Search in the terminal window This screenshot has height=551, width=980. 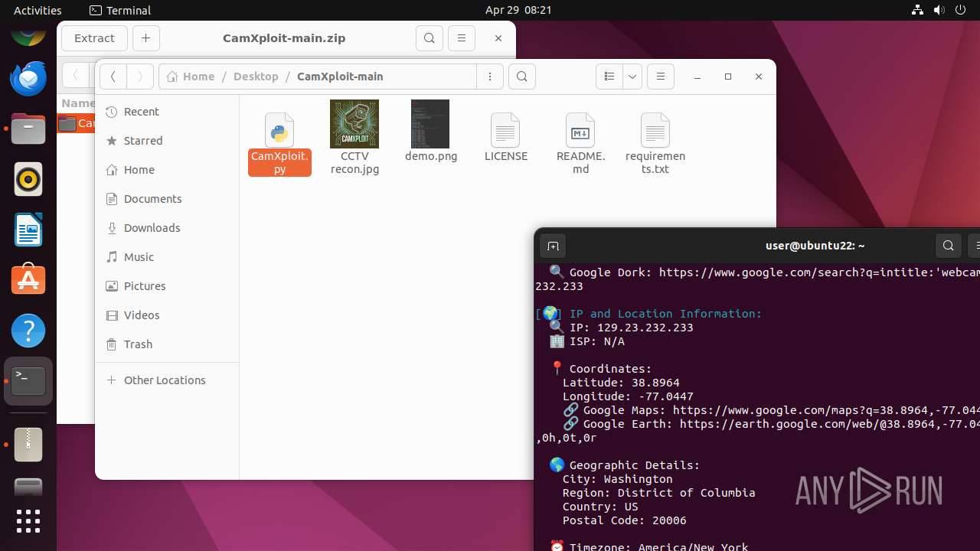click(948, 246)
